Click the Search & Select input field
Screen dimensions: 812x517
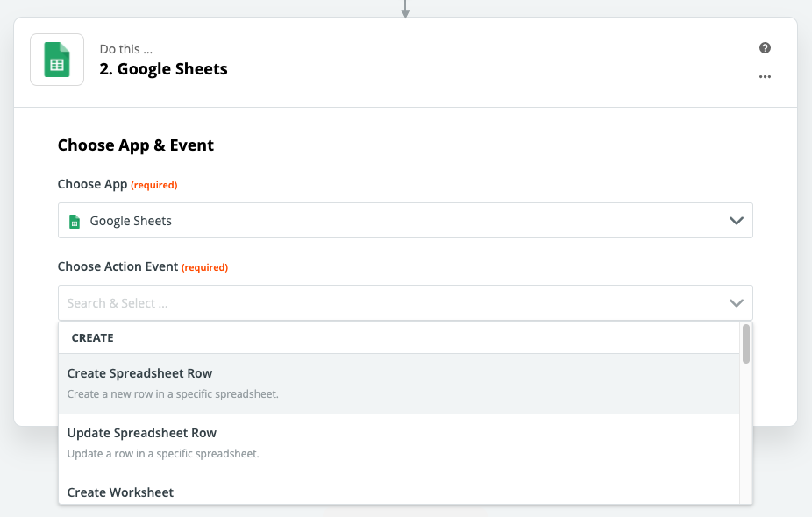point(405,302)
